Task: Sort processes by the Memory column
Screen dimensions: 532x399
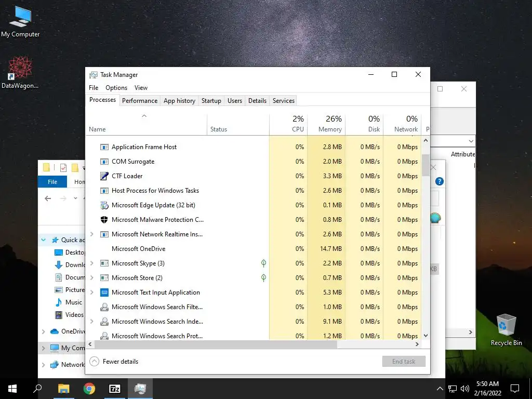Action: pos(326,124)
